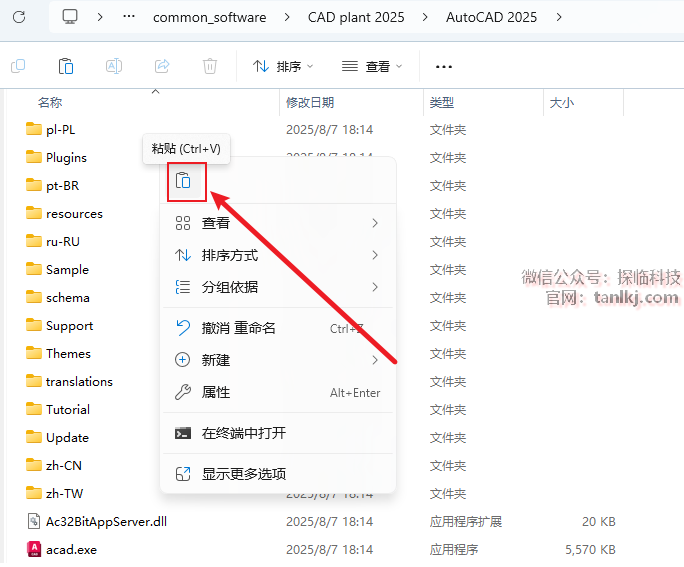684x567 pixels.
Task: Choose 撤消 重命名 in context menu
Action: [x=277, y=328]
